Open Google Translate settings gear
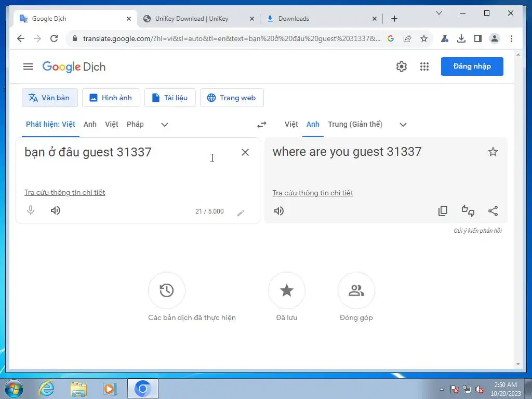 402,66
